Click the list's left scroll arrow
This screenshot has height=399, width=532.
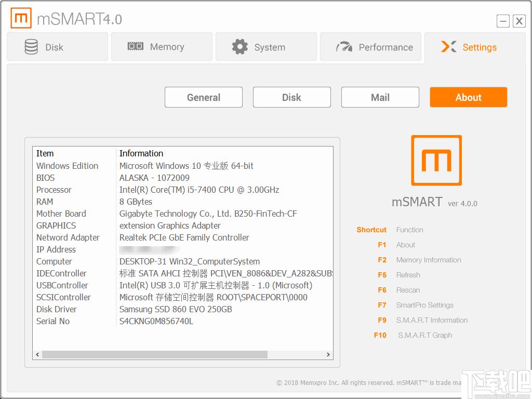[37, 354]
